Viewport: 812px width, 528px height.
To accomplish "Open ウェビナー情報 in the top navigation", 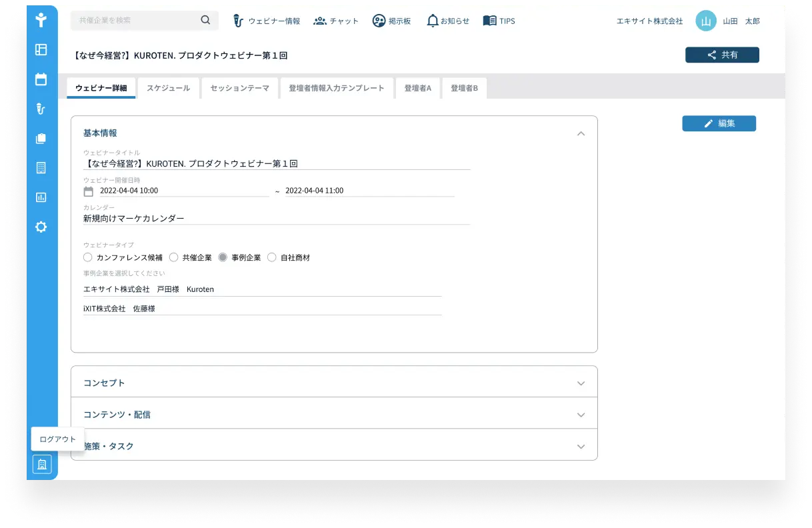I will point(267,21).
